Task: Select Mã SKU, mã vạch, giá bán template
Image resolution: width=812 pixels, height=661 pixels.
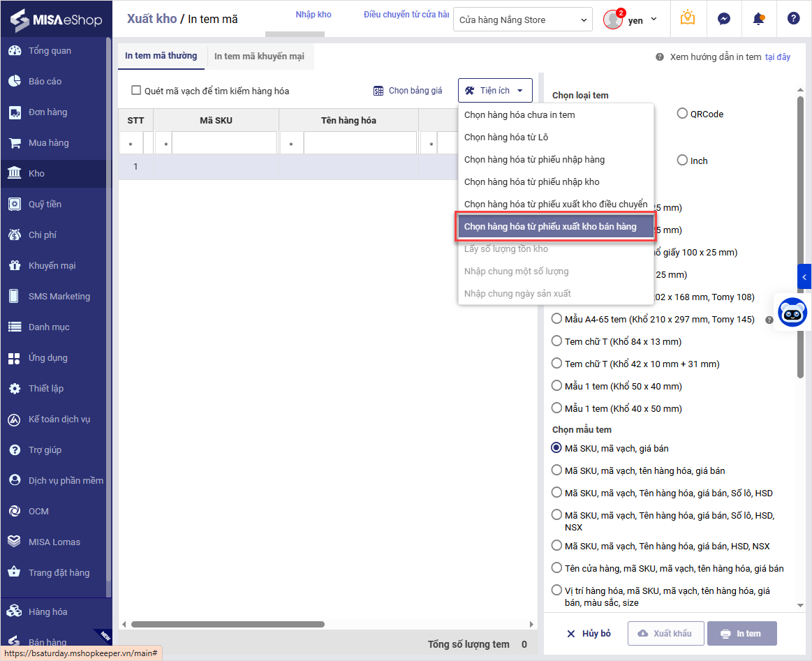Action: 556,447
